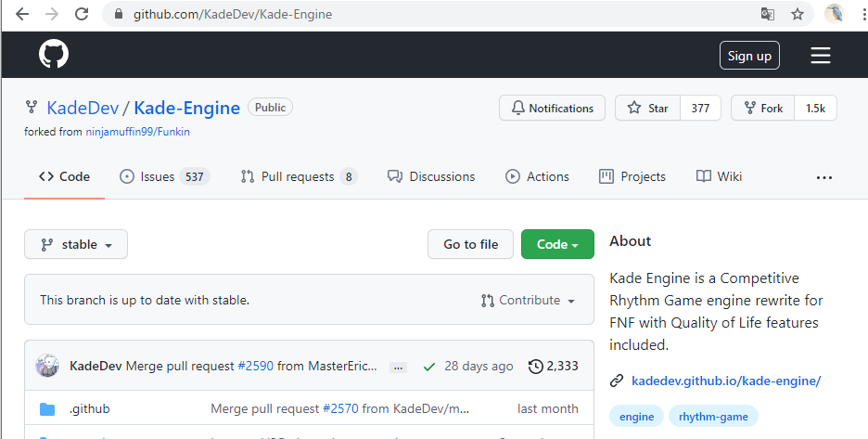Click the browser translate page icon
Image resolution: width=868 pixels, height=439 pixels.
click(767, 14)
